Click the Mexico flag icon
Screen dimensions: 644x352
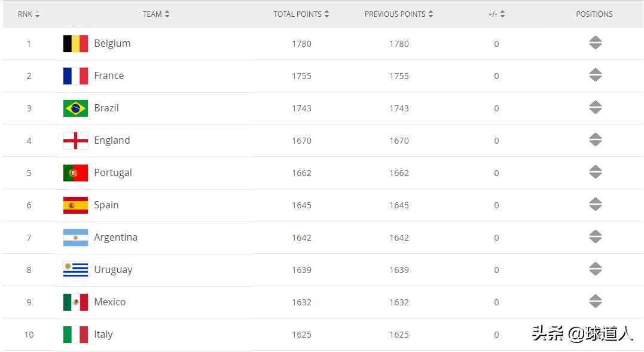[x=75, y=302]
